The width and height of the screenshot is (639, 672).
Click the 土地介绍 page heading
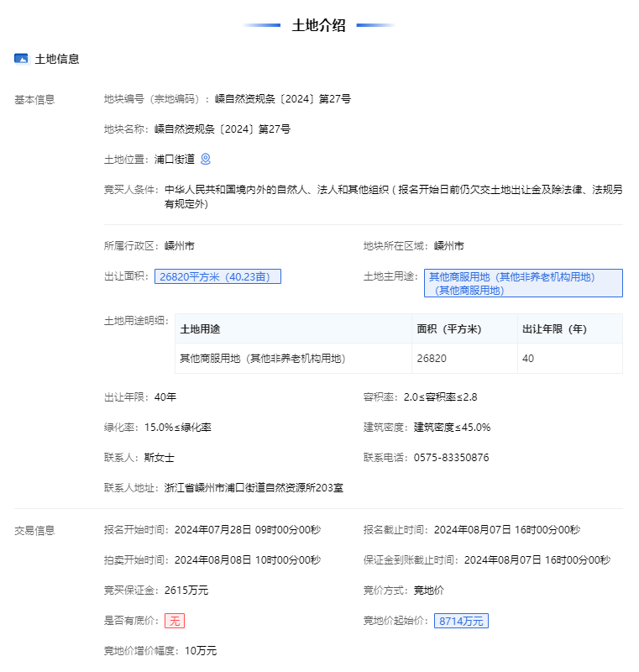(x=318, y=25)
